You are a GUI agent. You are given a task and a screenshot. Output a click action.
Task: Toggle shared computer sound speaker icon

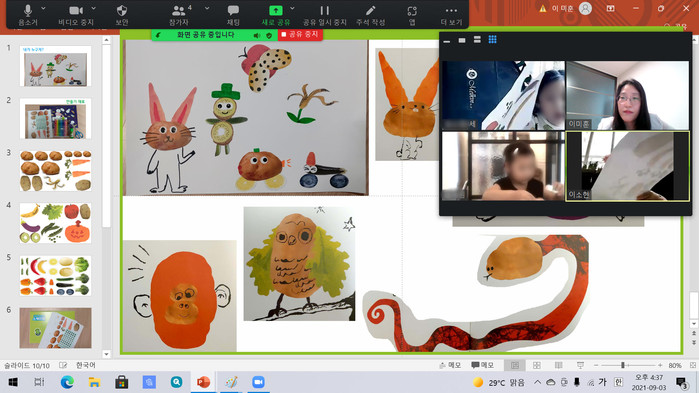257,35
